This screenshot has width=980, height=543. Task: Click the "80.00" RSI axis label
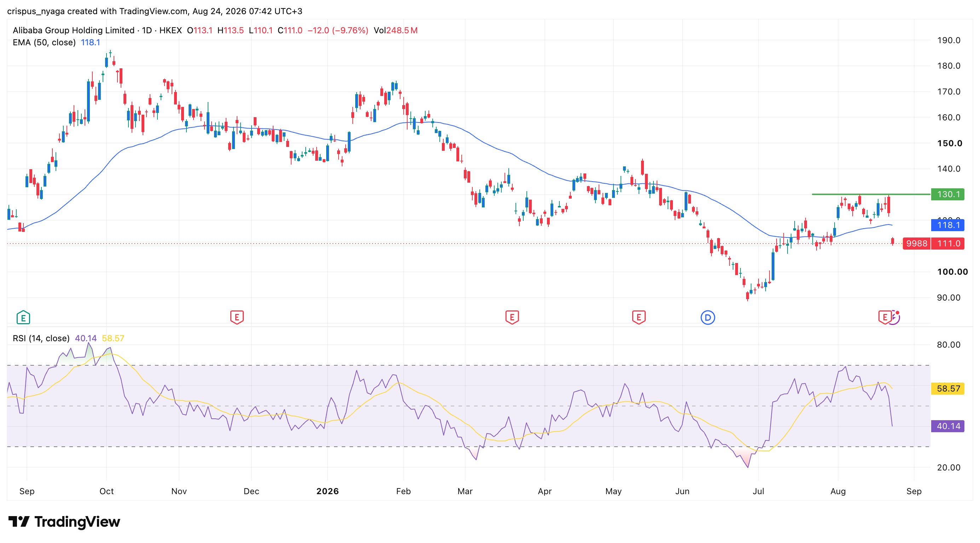949,345
